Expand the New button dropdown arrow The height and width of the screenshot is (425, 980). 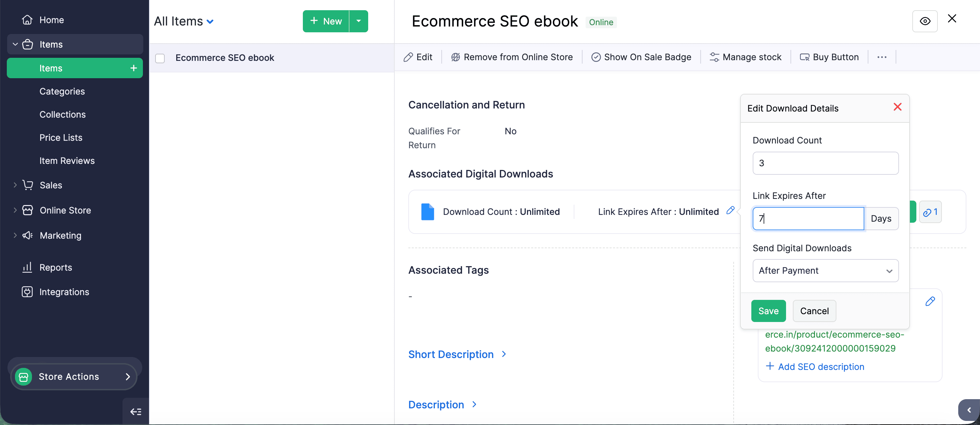(358, 21)
